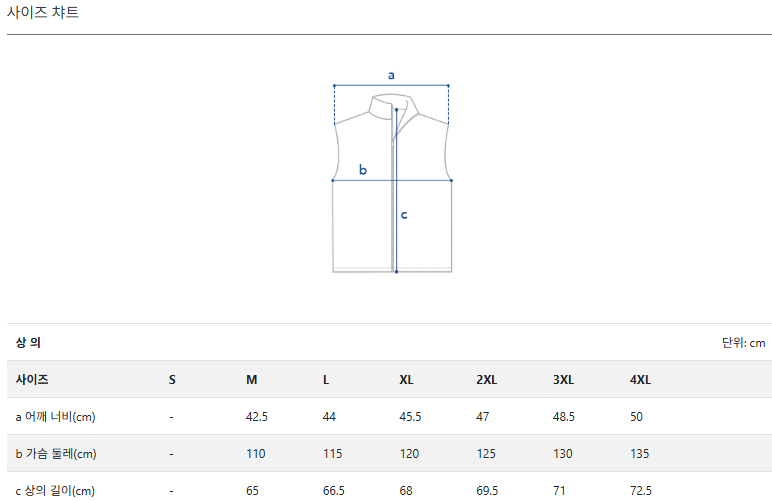Click the 66.5 length value for L
The image size is (772, 501).
[x=334, y=491]
